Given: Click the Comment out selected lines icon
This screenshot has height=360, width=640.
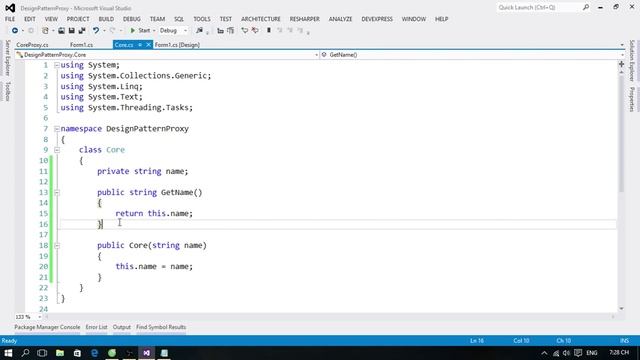Looking at the screenshot, I should (x=244, y=31).
